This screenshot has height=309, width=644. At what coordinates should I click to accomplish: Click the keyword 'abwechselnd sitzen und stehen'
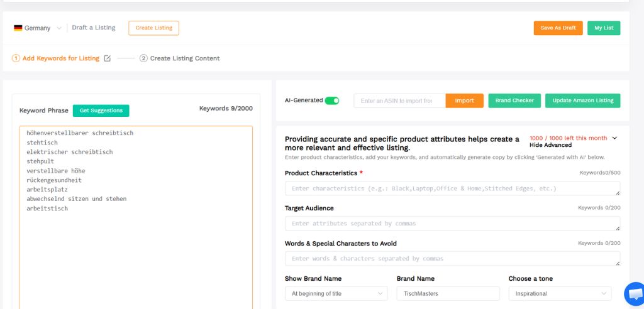76,198
